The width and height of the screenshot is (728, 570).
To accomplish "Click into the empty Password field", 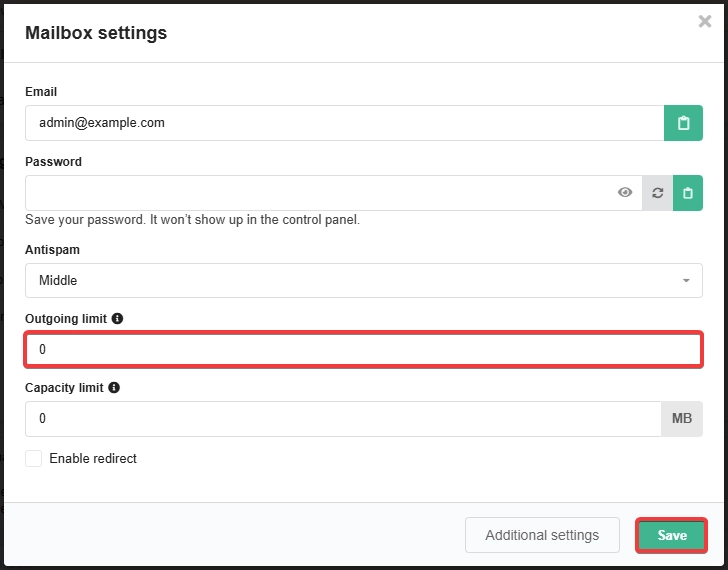I will [320, 193].
